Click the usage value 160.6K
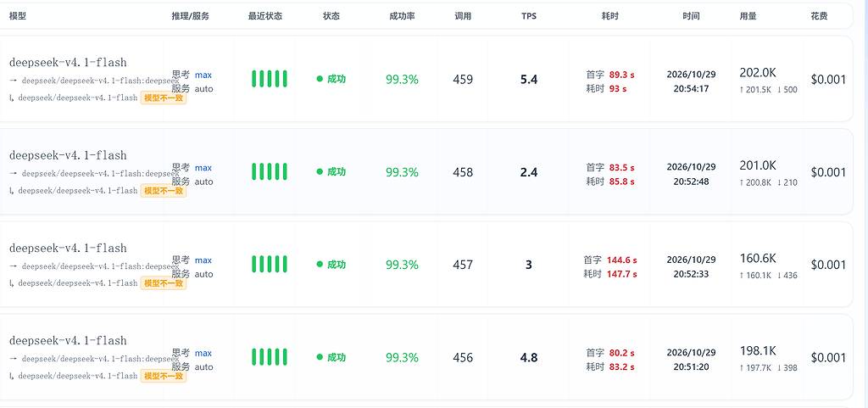 (x=758, y=258)
